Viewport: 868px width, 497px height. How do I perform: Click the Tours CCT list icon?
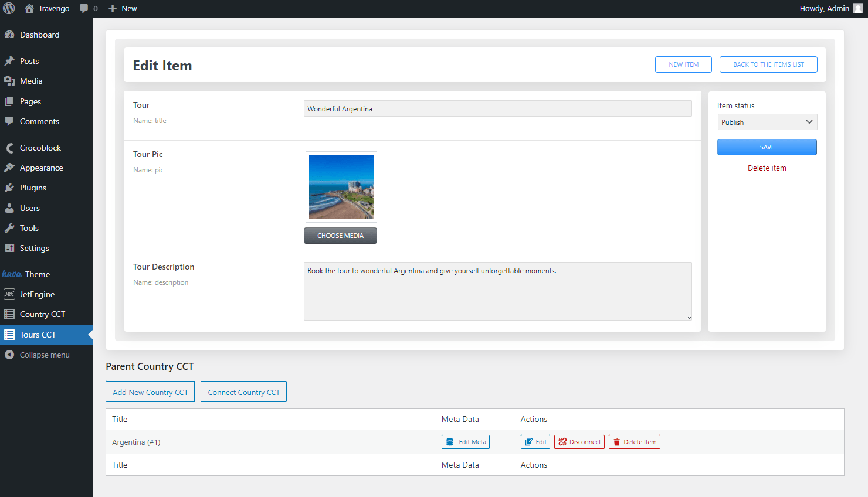click(9, 335)
